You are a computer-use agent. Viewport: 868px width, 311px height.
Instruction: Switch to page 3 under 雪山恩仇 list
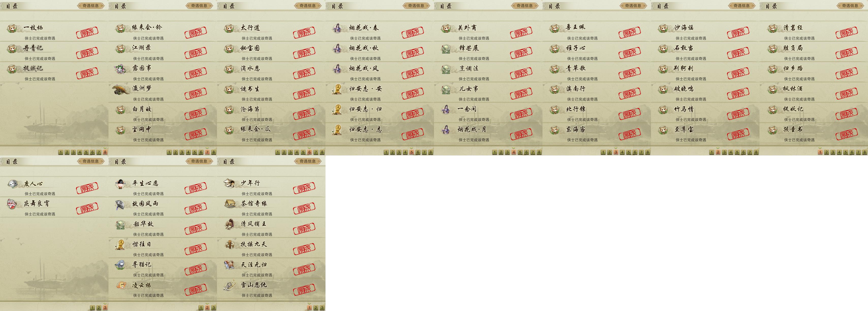tap(322, 308)
